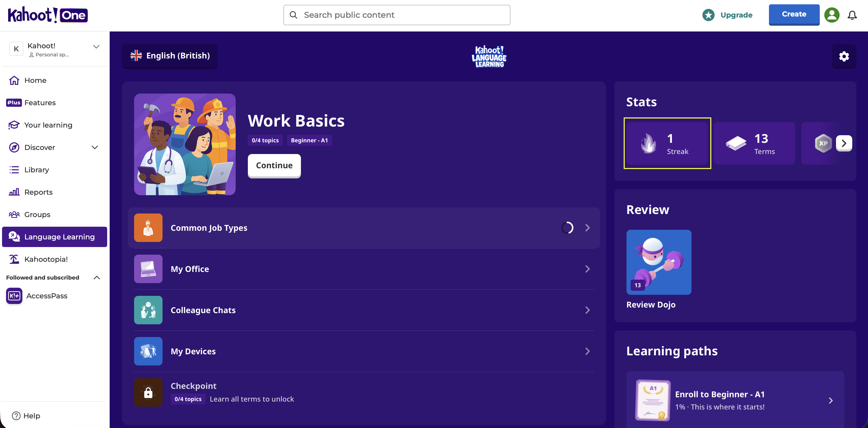868x428 pixels.
Task: Click the Help question mark icon
Action: 16,416
